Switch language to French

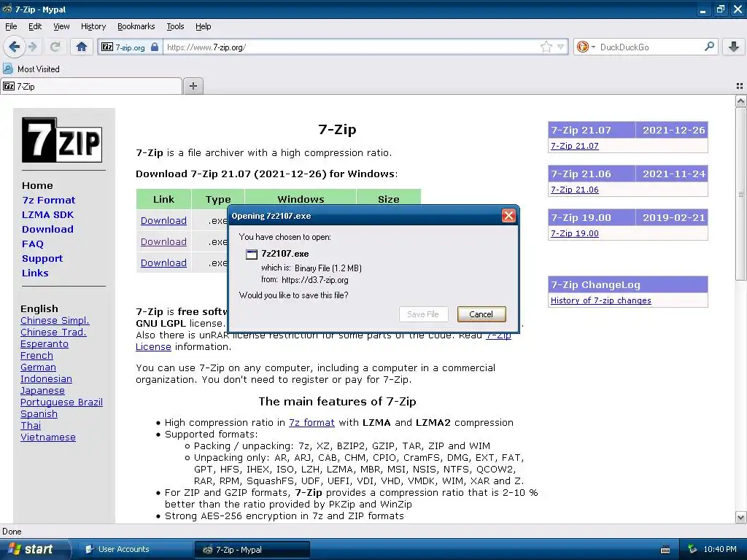[x=36, y=355]
